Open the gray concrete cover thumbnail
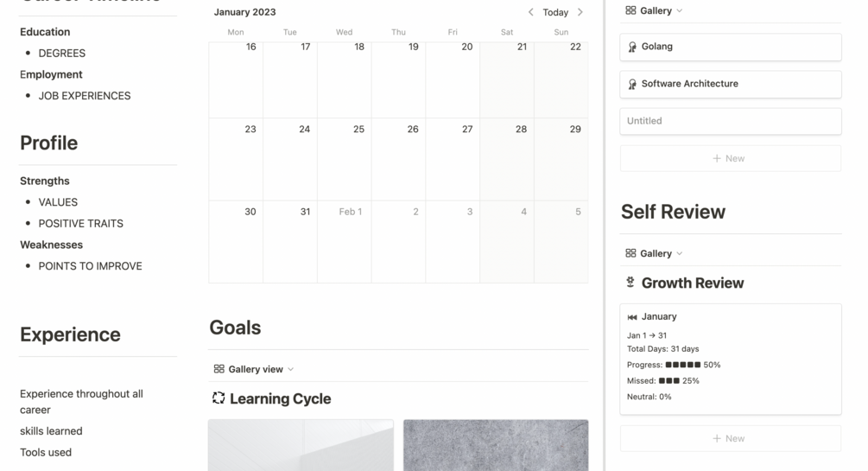 [496, 445]
